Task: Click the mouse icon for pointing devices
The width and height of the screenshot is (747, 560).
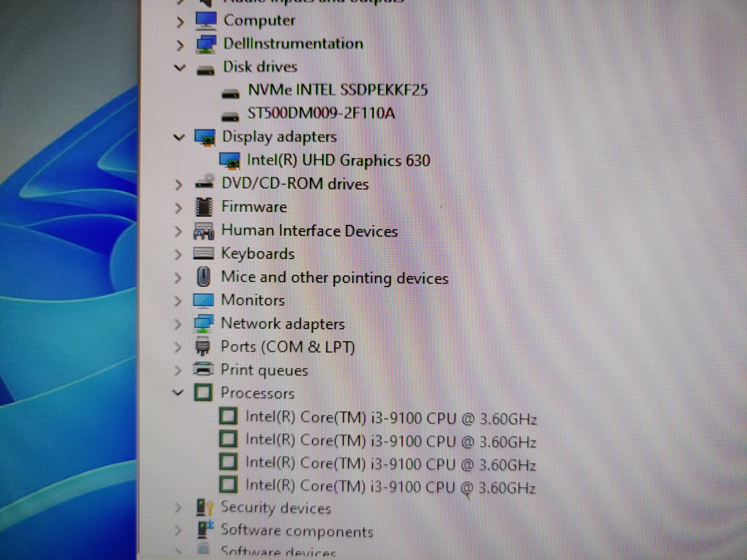Action: (203, 277)
